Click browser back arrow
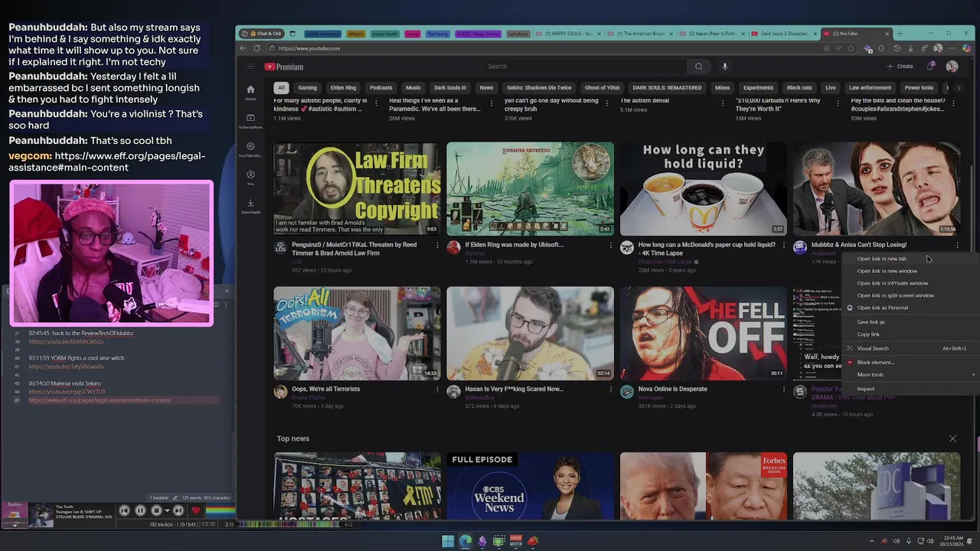Screen dimensions: 980x551 243,48
